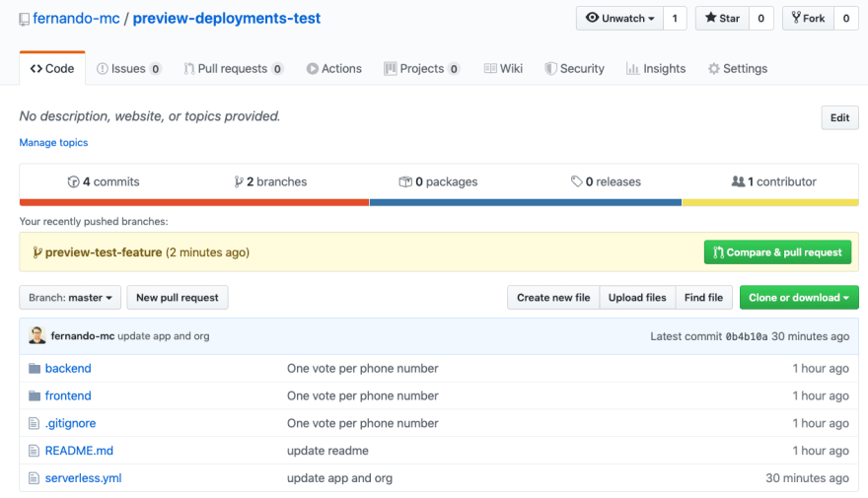The image size is (868, 498).
Task: Open the Insights tab
Action: (656, 69)
